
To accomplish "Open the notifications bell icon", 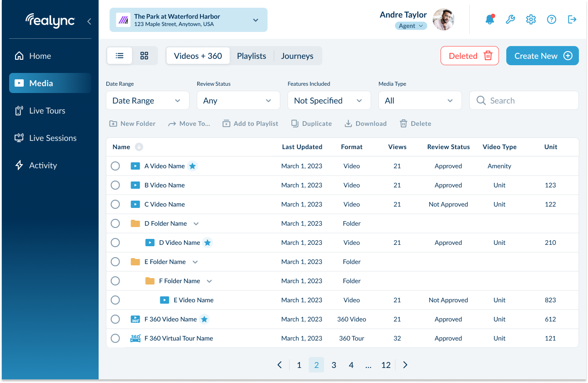I will coord(490,19).
